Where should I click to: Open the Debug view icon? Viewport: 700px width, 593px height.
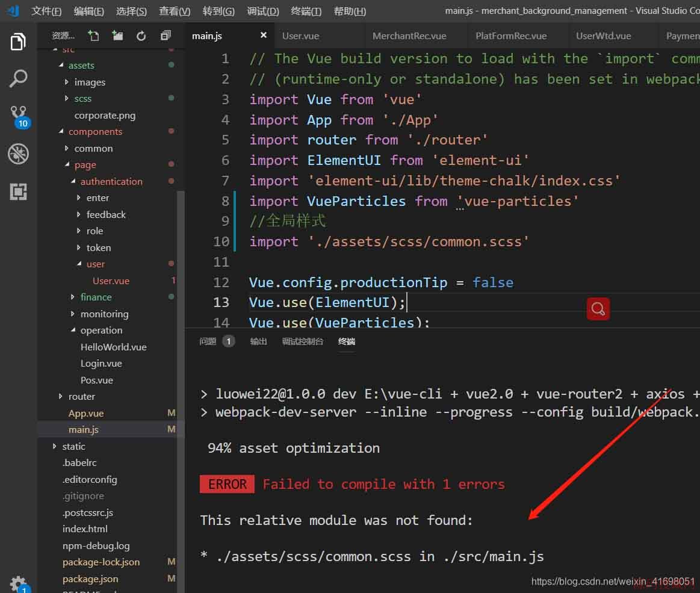point(18,154)
